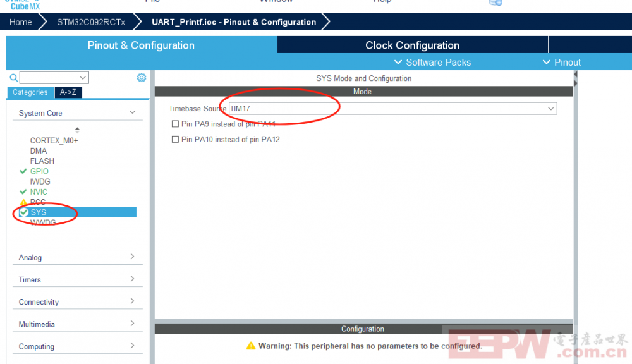This screenshot has height=364, width=632.
Task: Click the checkmark icon beside SYS
Action: tap(24, 212)
